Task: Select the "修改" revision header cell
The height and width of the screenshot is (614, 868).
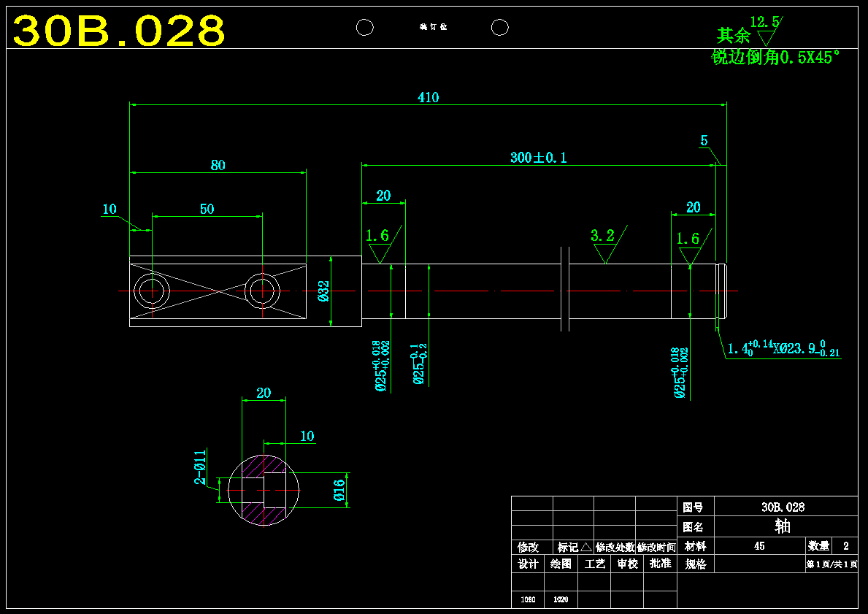Action: click(528, 548)
